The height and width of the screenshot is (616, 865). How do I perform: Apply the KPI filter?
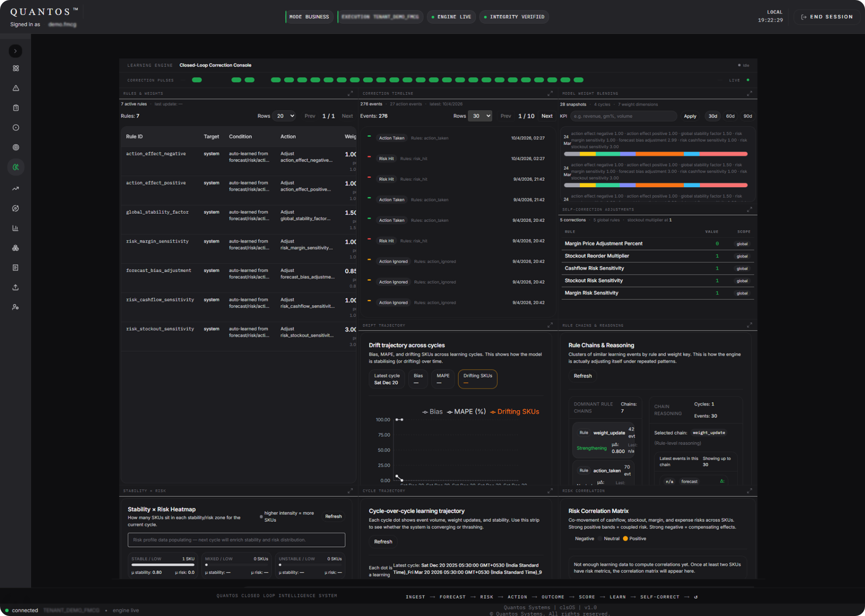(690, 116)
